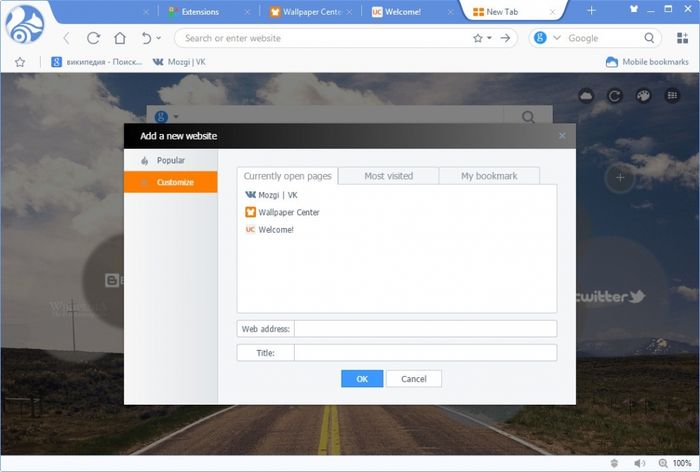This screenshot has height=472, width=700.
Task: Click the Title input field
Action: tap(425, 353)
